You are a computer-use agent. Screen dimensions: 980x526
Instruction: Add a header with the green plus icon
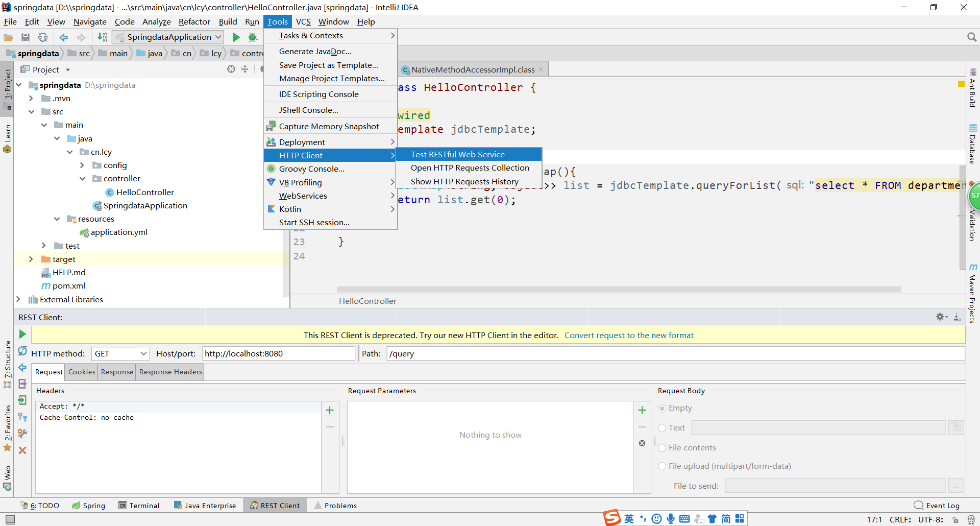click(x=330, y=410)
